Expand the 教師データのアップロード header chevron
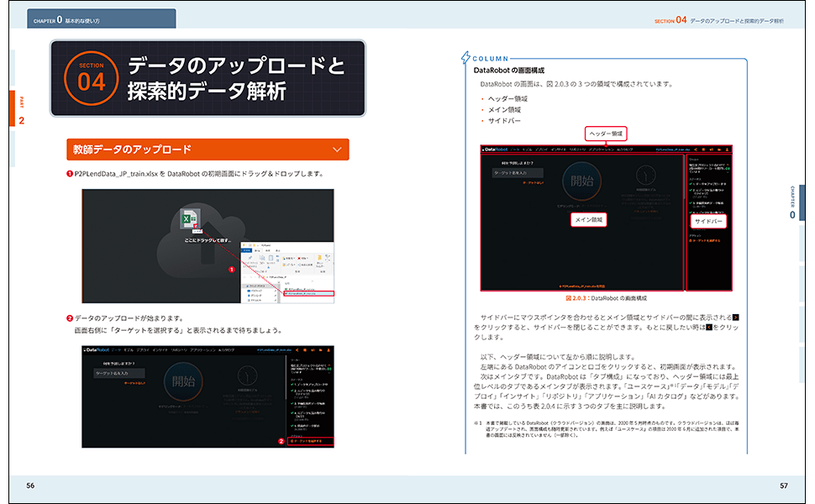The image size is (815, 504). 337,150
